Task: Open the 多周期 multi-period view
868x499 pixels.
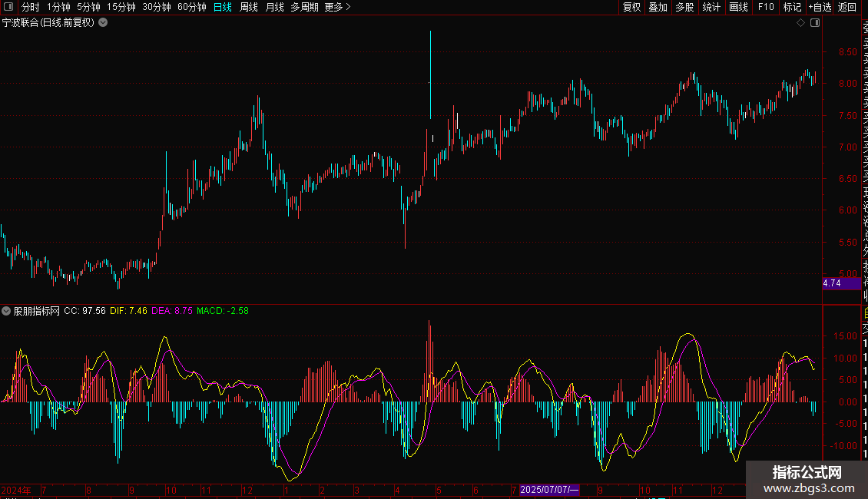Action: point(304,7)
